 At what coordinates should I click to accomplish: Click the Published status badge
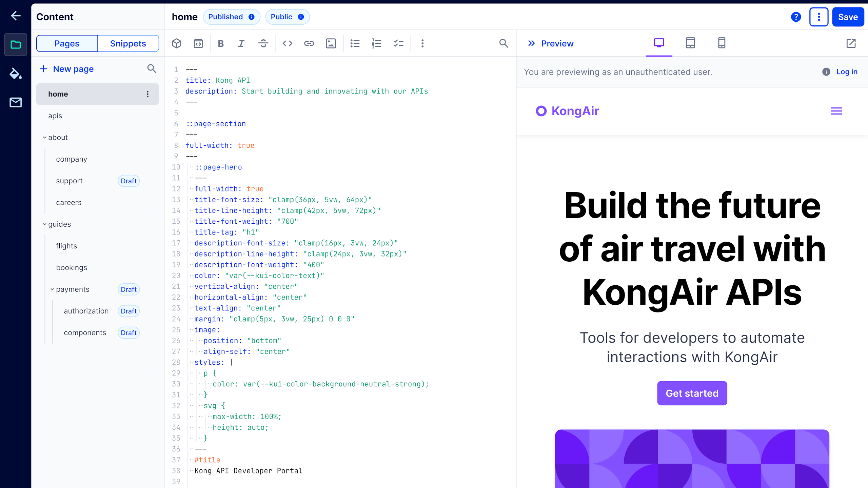[232, 17]
